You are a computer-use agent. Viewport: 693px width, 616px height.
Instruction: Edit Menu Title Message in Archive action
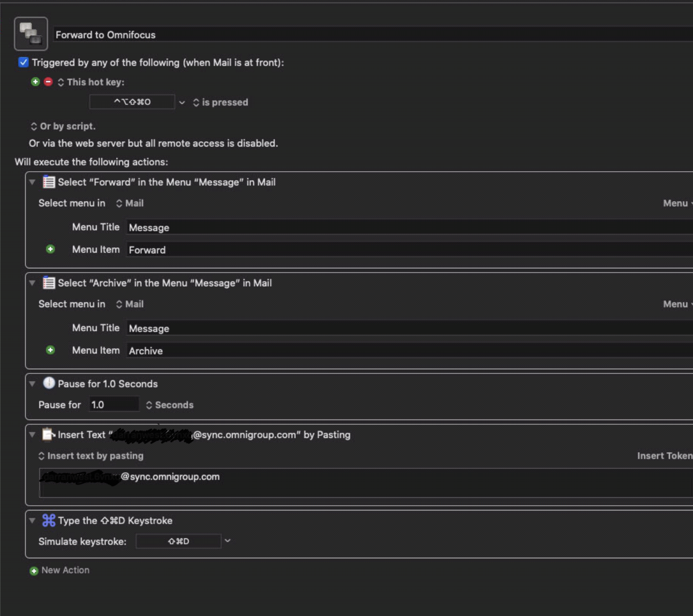coord(410,328)
